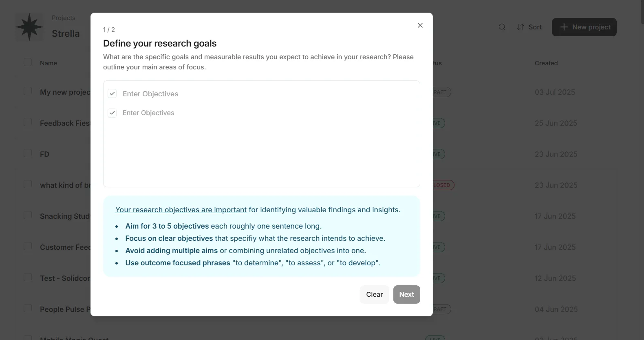Click the Strella star logo
This screenshot has width=644, height=340.
point(29,27)
